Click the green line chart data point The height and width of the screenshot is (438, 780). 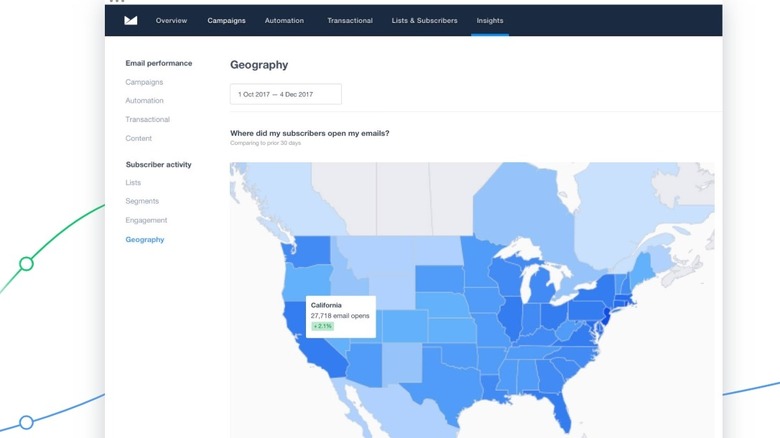[x=27, y=264]
